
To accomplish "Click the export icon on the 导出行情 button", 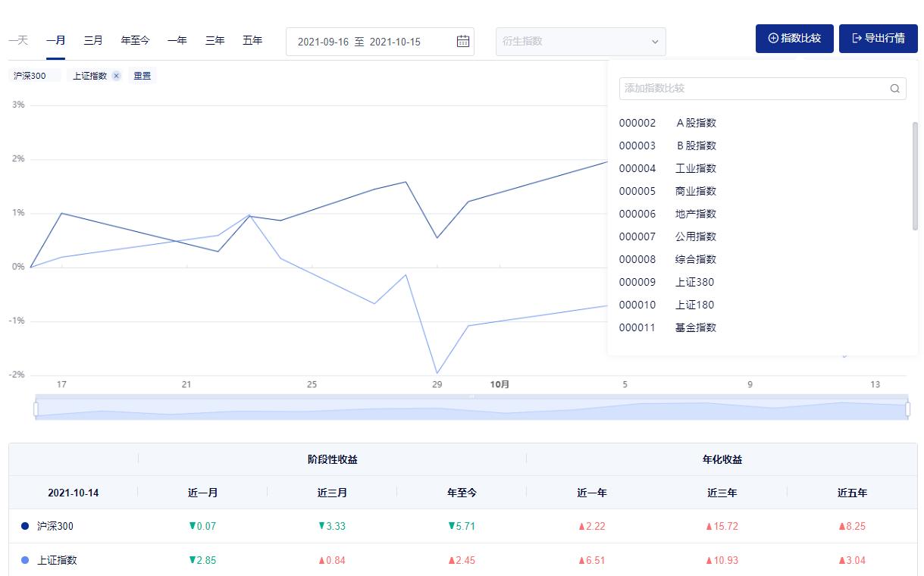I will [857, 38].
